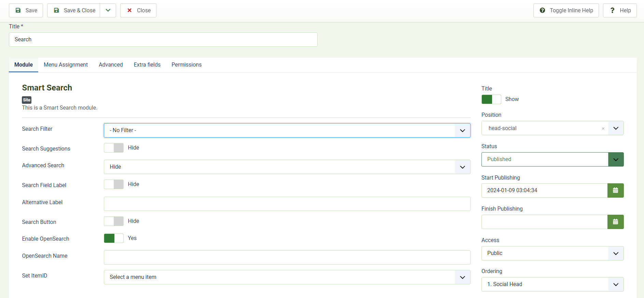
Task: Click the Save button
Action: coord(26,11)
